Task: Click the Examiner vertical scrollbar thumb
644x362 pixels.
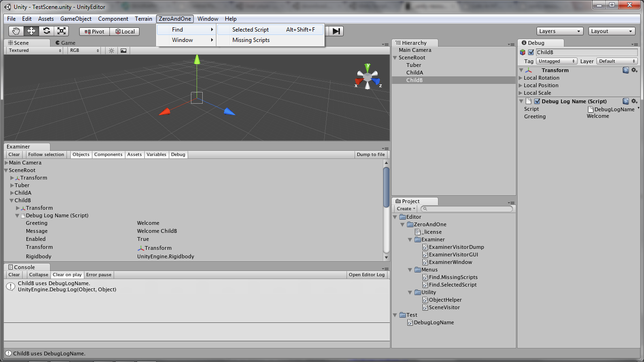Action: (x=387, y=187)
